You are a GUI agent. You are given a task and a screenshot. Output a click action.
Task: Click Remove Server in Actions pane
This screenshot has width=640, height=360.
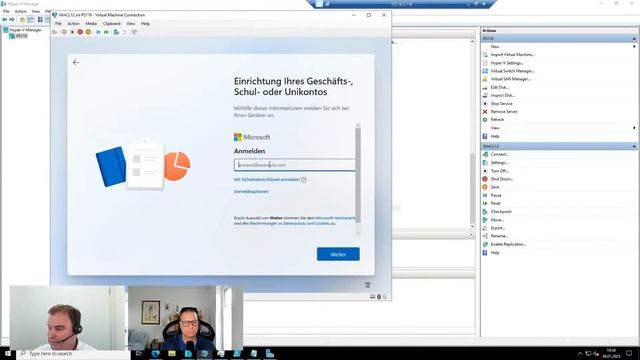pos(504,111)
